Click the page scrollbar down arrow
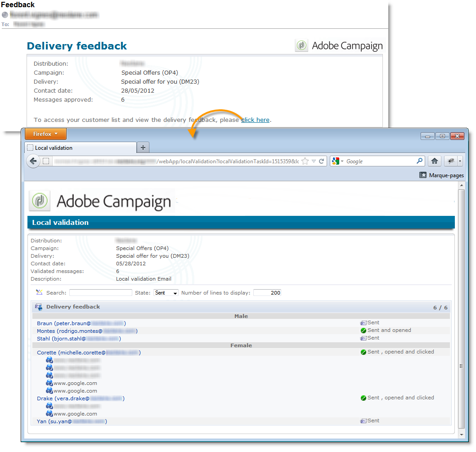Viewport: 476px width, 452px height. point(462,435)
